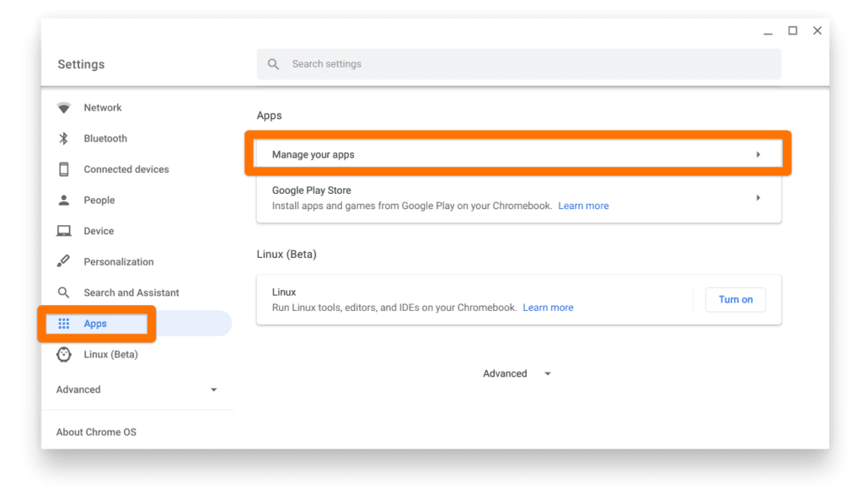Open the Manage your apps row
Image resolution: width=863 pixels, height=504 pixels.
(x=518, y=154)
